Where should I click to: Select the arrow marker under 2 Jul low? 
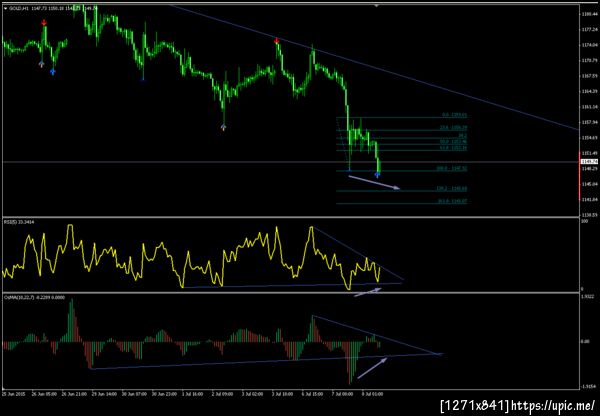[223, 127]
